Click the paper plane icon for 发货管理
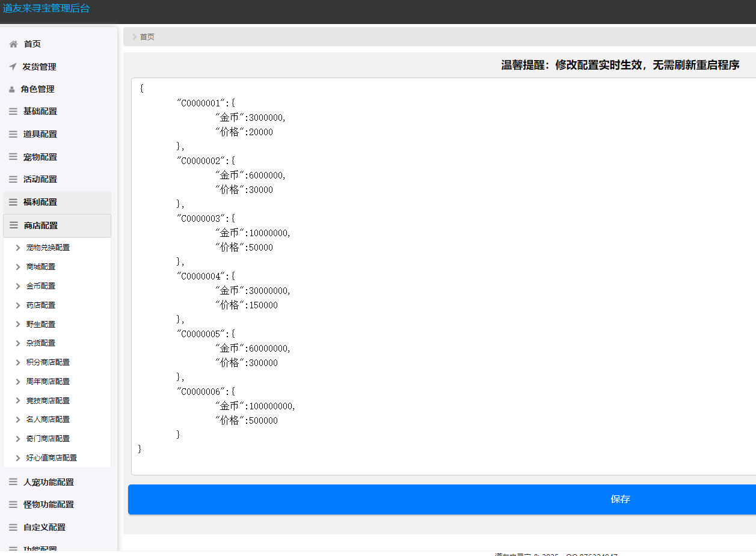Screen dimensions: 756x556 point(13,67)
